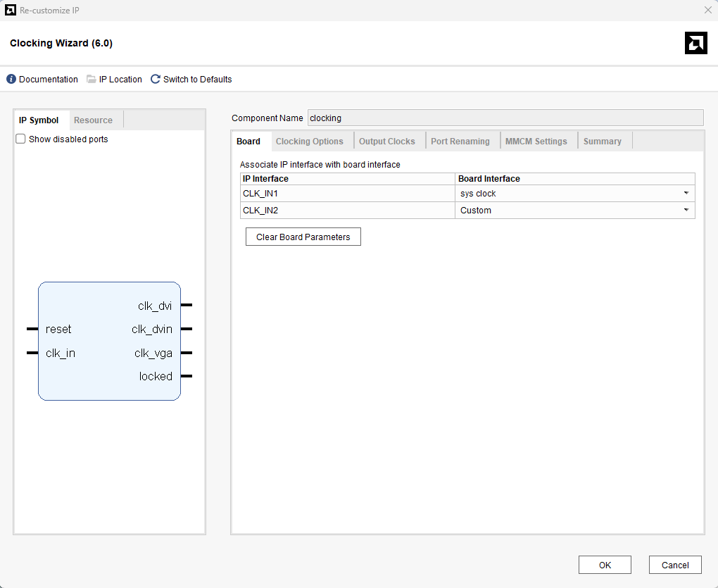718x588 pixels.
Task: Click the Component Name input field
Action: (505, 118)
